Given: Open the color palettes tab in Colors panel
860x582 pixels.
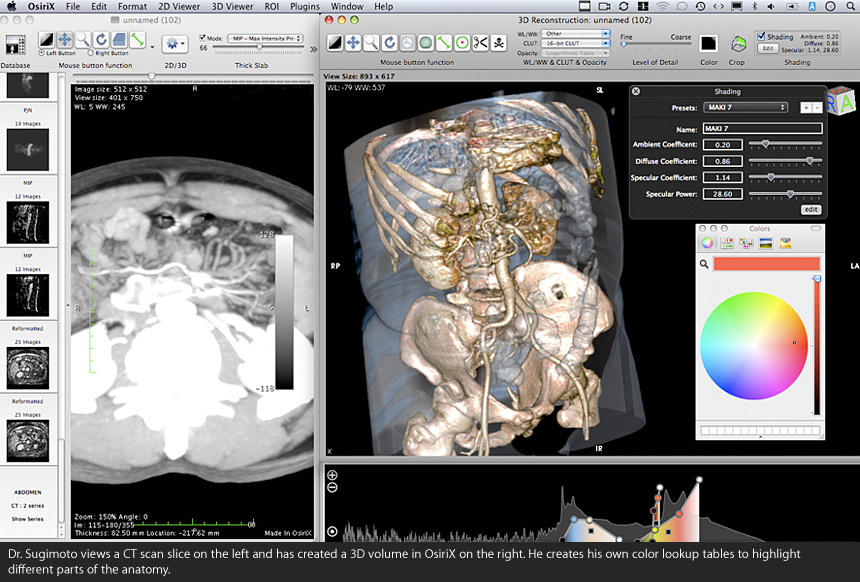Looking at the screenshot, I should (746, 243).
